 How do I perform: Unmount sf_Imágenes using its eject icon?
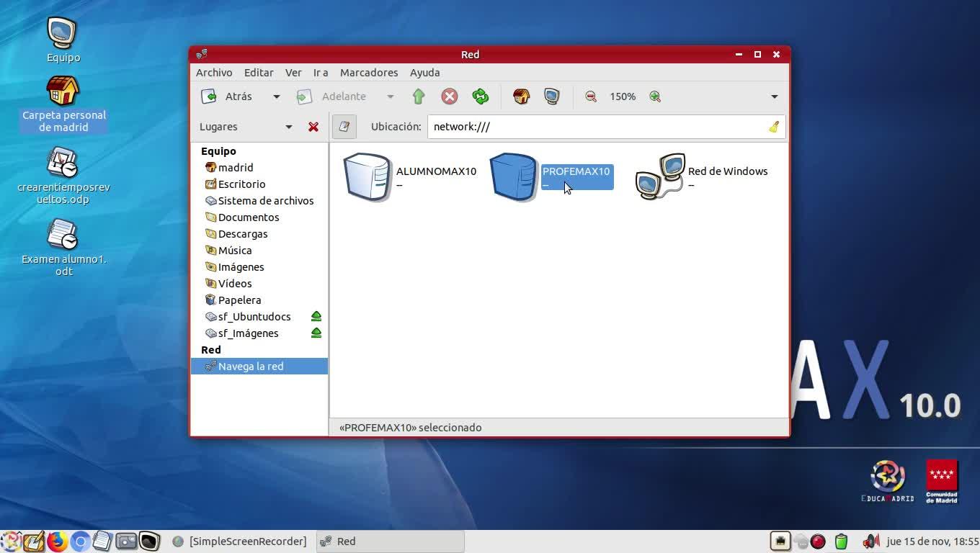coord(316,333)
